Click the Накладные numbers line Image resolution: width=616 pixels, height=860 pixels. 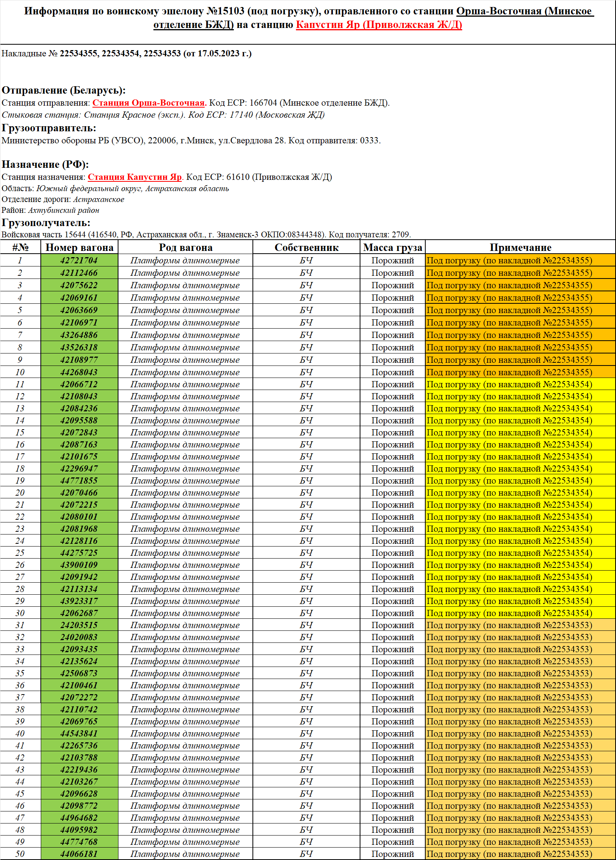pyautogui.click(x=126, y=54)
